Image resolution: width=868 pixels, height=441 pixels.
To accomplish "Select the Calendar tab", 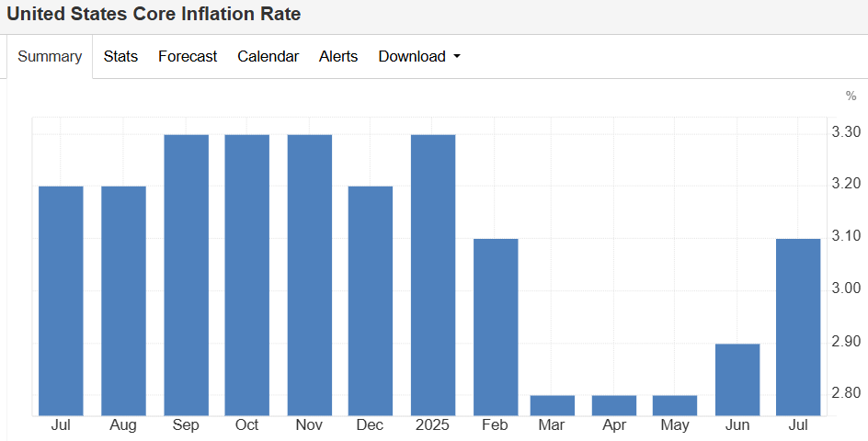I will click(268, 57).
